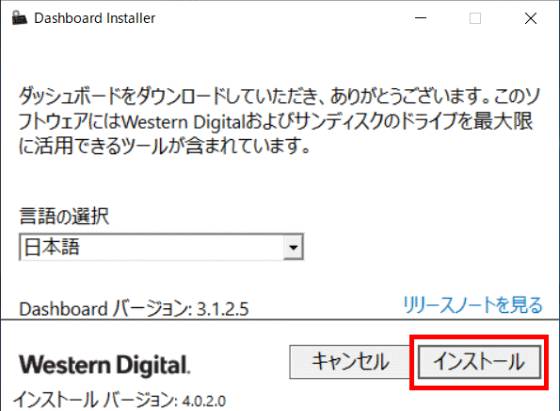
Task: Click the 日本語 language combo box field
Action: point(161,247)
